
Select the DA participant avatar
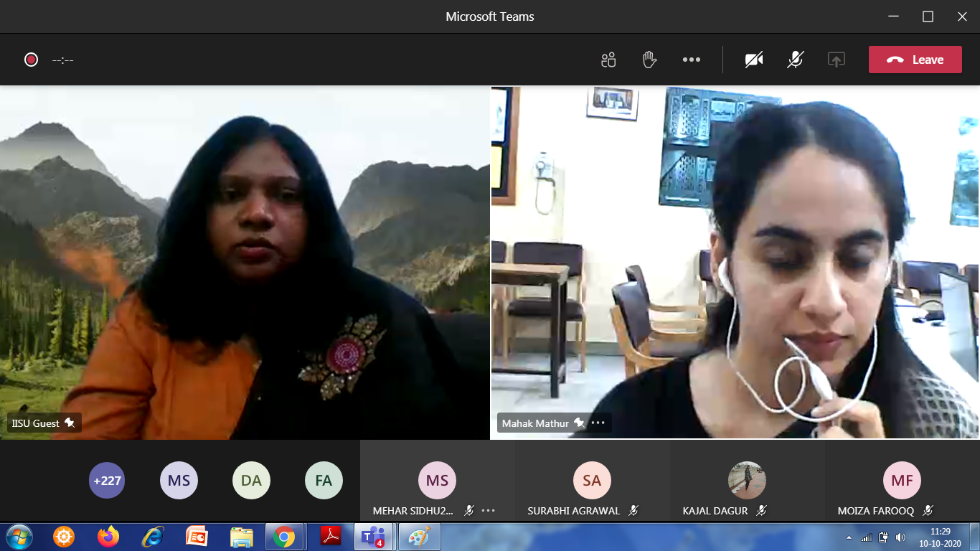point(251,481)
